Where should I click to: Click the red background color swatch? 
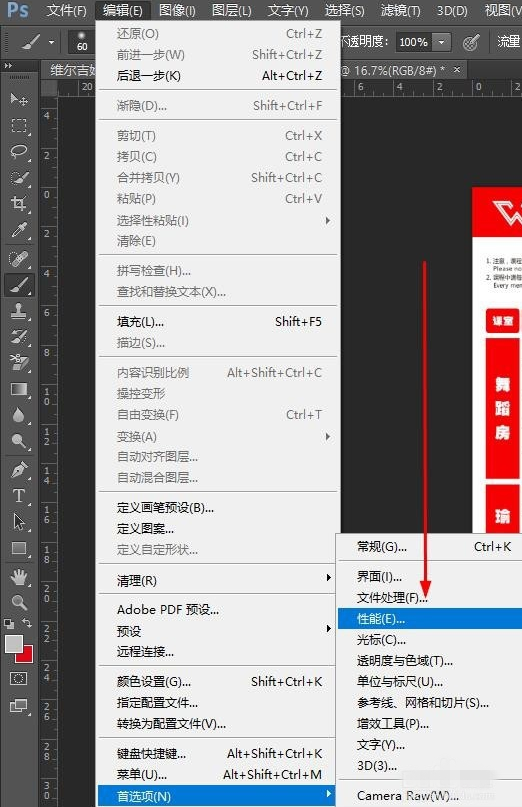27,656
